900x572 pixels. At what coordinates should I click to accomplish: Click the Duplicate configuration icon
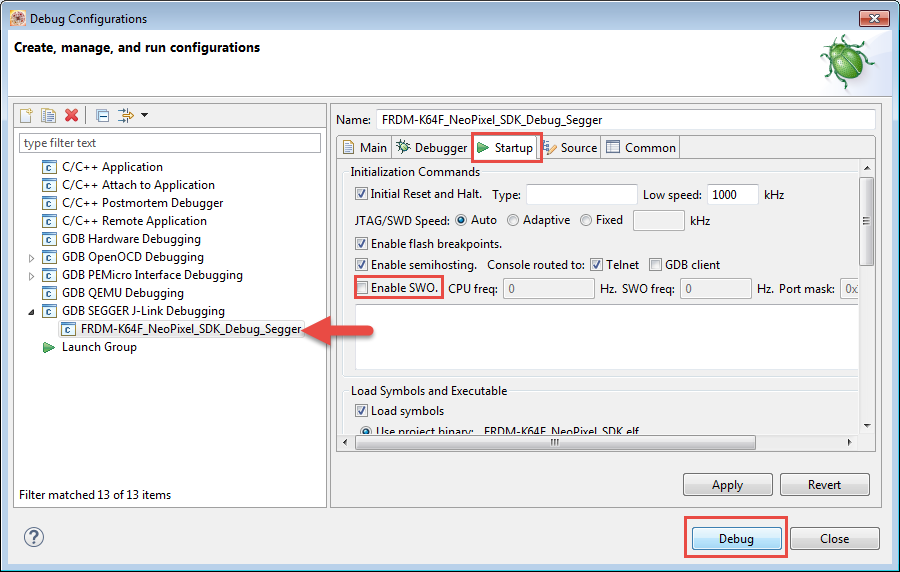coord(49,116)
